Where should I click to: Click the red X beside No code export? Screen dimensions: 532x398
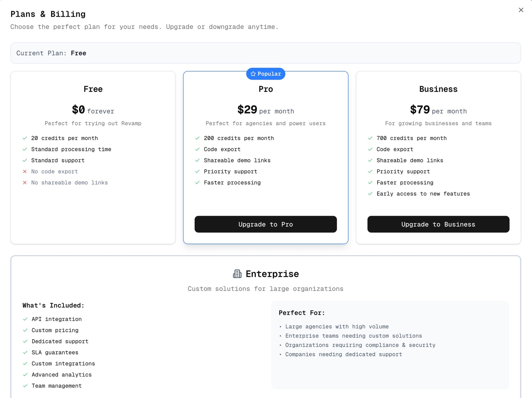pos(25,171)
